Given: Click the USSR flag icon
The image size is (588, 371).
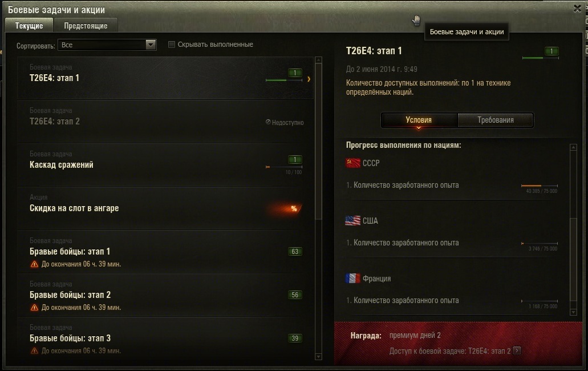Looking at the screenshot, I should [352, 163].
